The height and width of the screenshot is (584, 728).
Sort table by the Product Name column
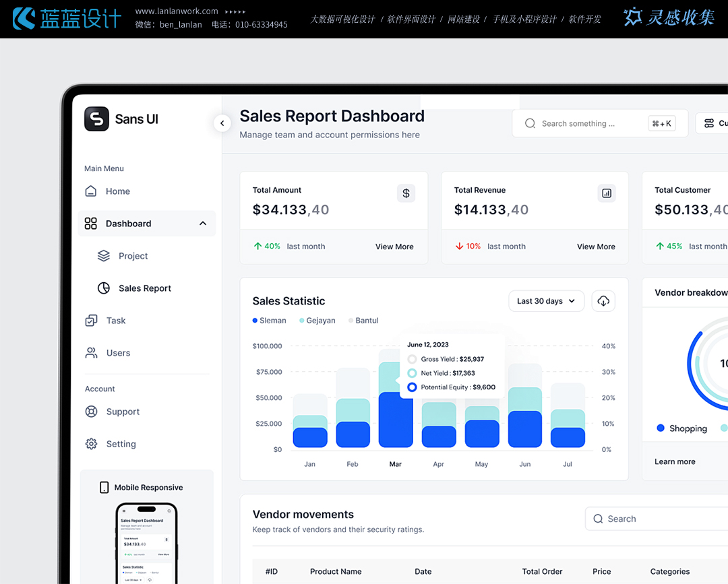(336, 571)
